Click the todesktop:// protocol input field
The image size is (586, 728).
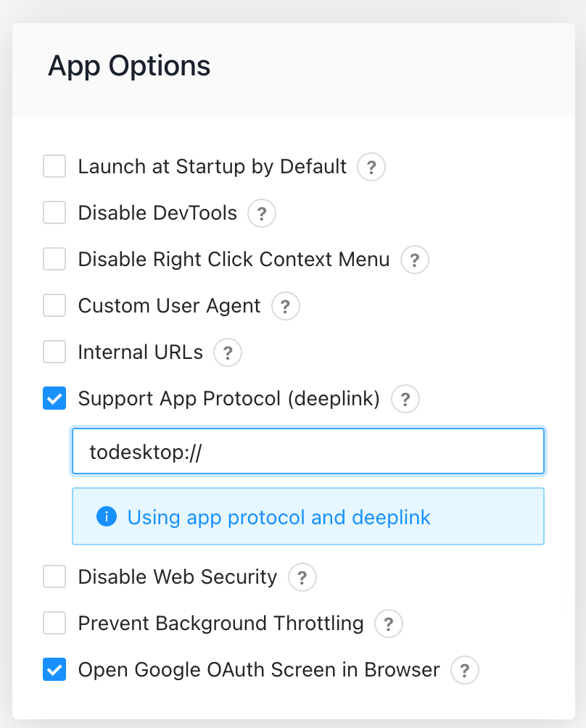click(308, 451)
